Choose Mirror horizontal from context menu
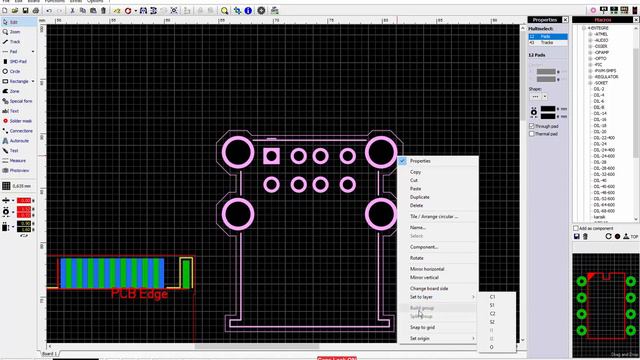This screenshot has height=360, width=640. 438,269
